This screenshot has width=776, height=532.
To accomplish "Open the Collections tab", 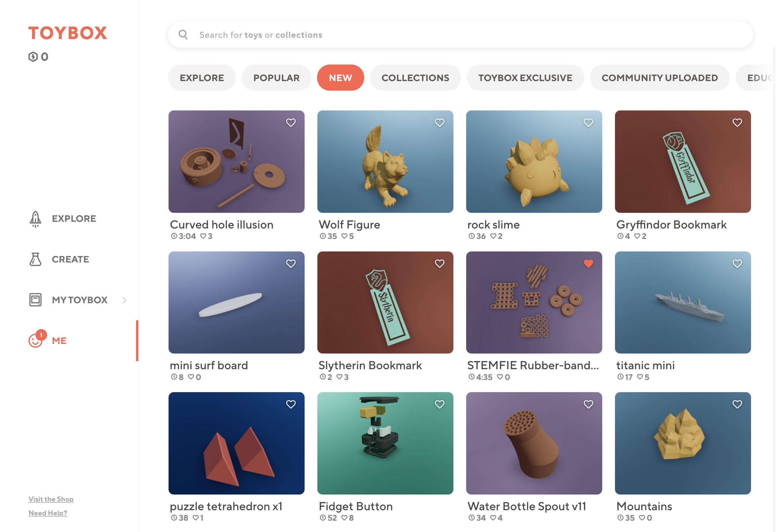I will click(x=415, y=78).
